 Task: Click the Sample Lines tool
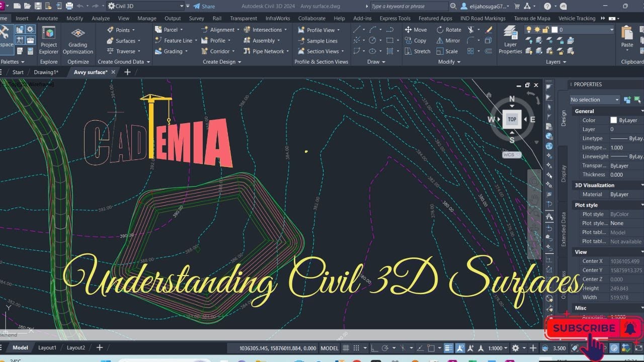[317, 41]
